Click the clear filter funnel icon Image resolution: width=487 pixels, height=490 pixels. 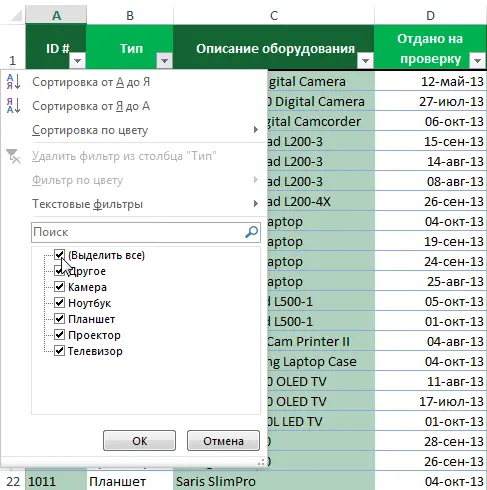coord(13,156)
